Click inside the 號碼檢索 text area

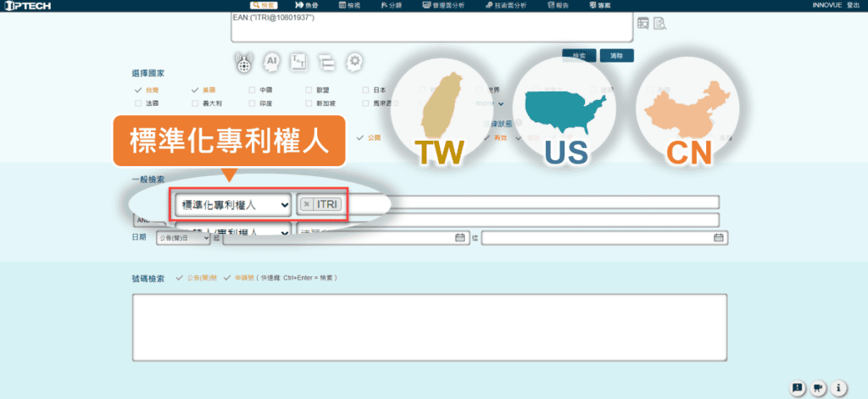coord(430,328)
